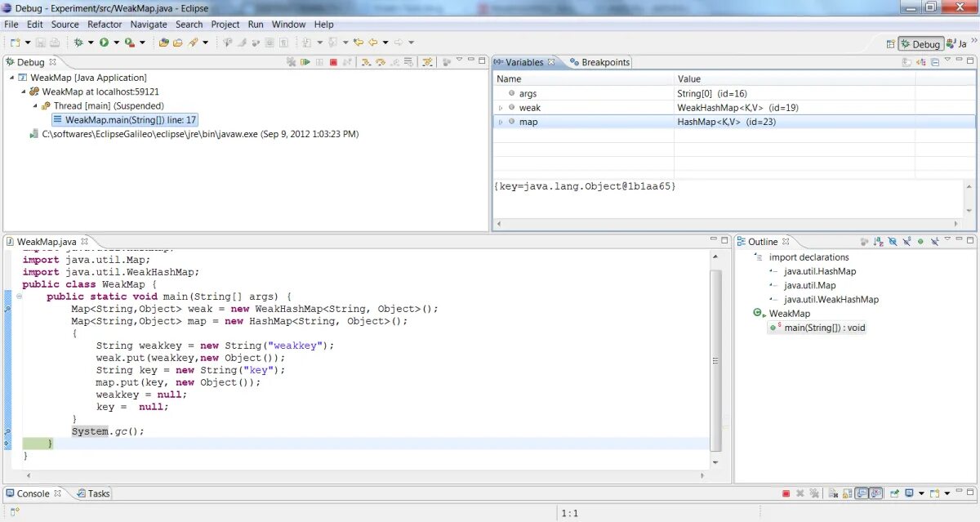Click the Step Into icon

366,61
